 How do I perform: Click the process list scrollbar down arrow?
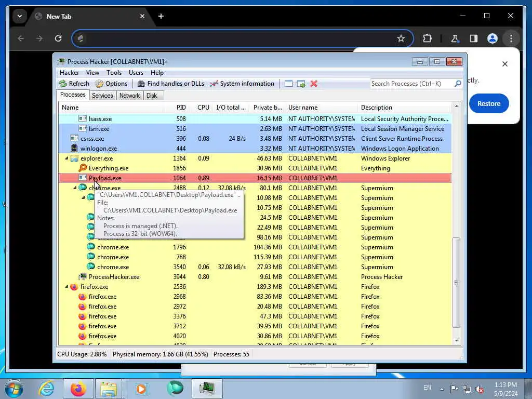(x=457, y=340)
